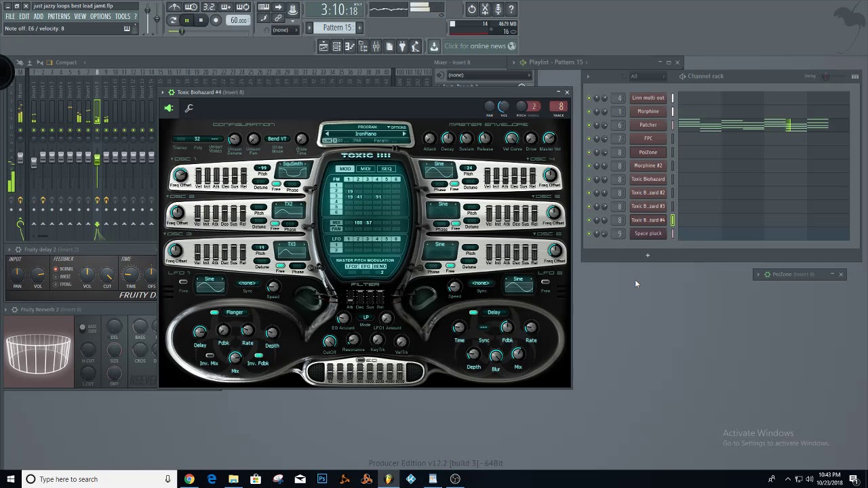Image resolution: width=868 pixels, height=488 pixels.
Task: Click the graph editor icon in Channel rack
Action: coord(855,76)
